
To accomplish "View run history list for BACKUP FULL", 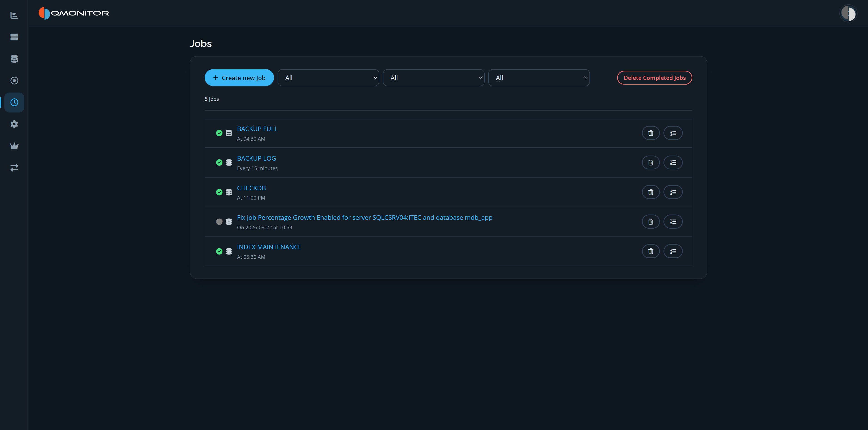I will coord(673,133).
